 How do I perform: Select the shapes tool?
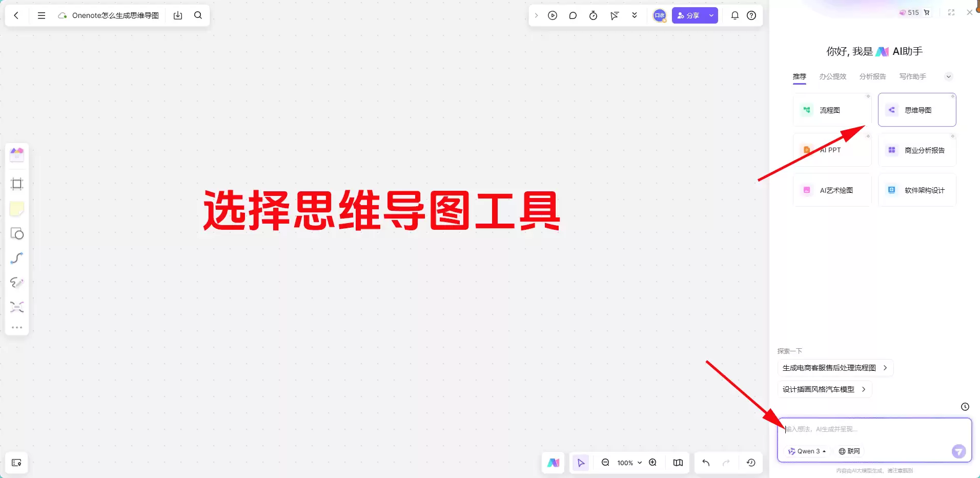(17, 234)
